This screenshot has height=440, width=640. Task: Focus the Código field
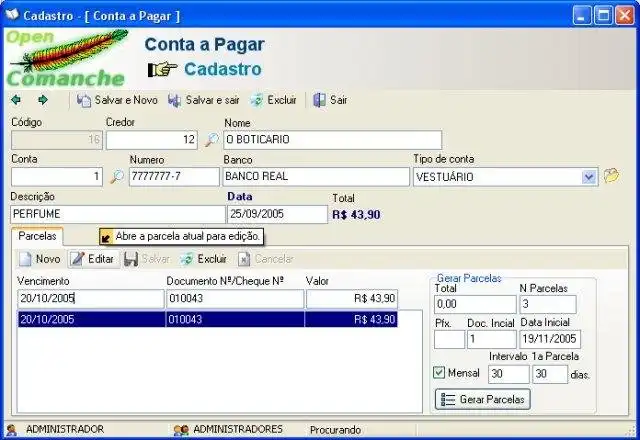tap(56, 140)
